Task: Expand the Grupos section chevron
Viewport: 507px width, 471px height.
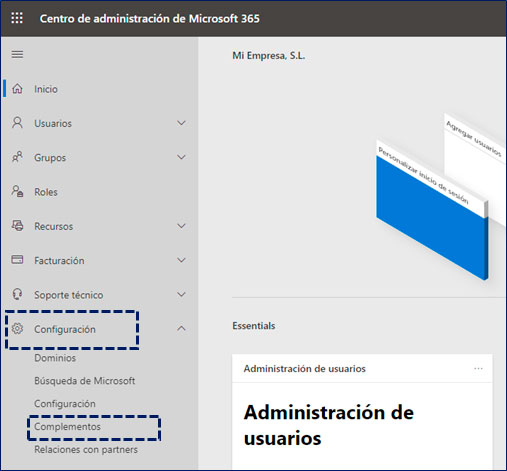Action: tap(181, 157)
